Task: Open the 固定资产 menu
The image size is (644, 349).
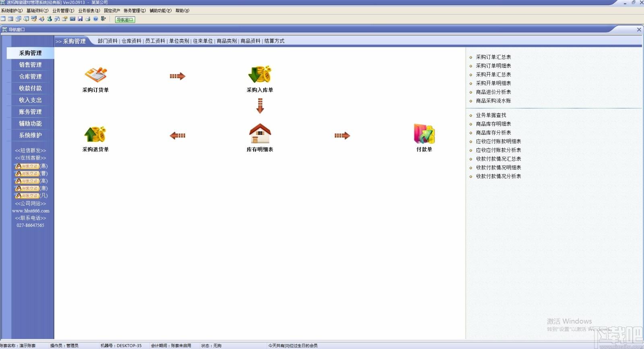Action: pos(112,11)
